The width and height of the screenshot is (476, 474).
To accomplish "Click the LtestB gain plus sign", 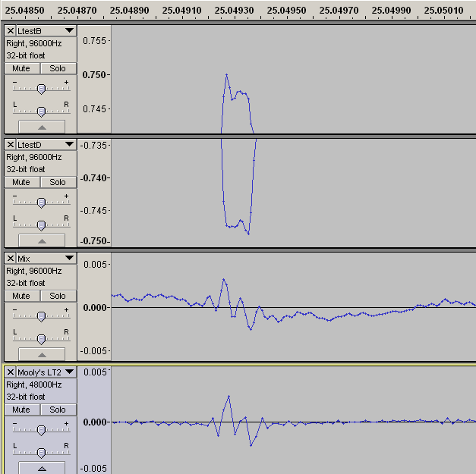I will (x=67, y=82).
